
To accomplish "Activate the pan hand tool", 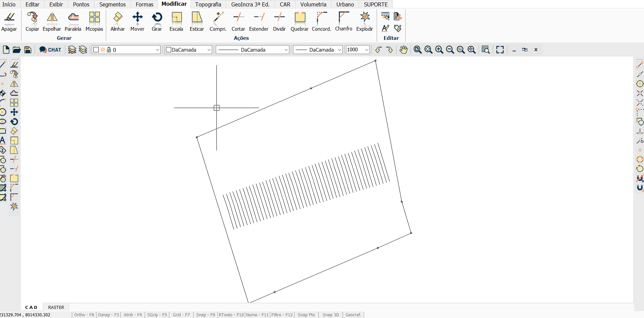I will tap(403, 50).
